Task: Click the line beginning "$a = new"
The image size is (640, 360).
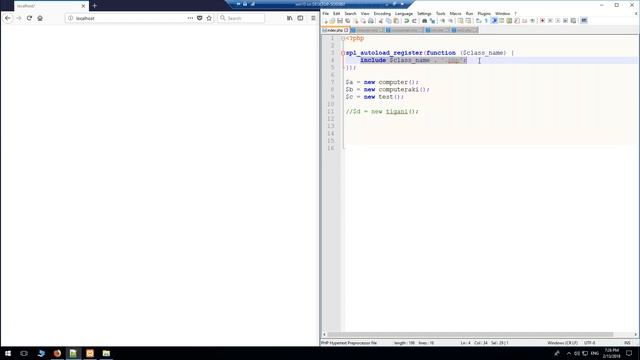Action: pos(382,82)
